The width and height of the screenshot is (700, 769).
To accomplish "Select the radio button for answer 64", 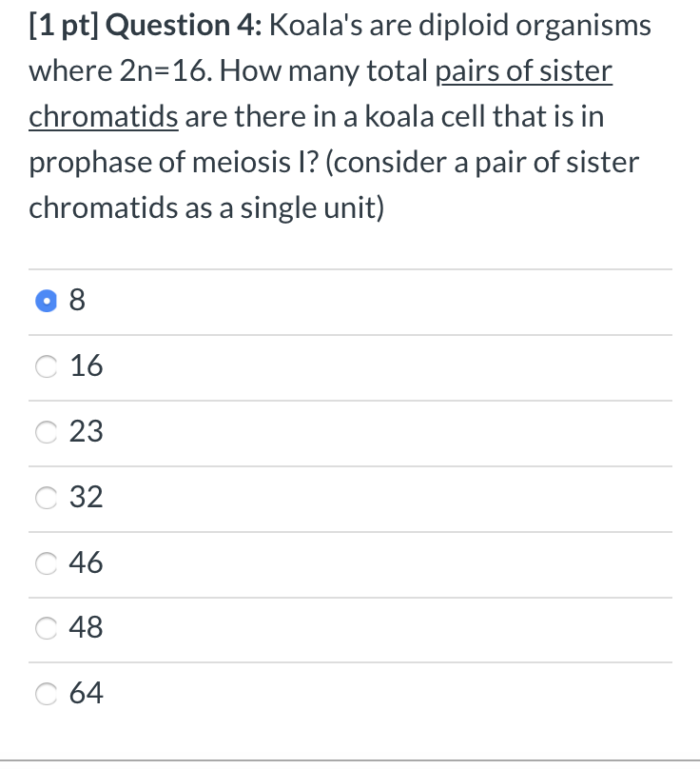I will [x=46, y=693].
